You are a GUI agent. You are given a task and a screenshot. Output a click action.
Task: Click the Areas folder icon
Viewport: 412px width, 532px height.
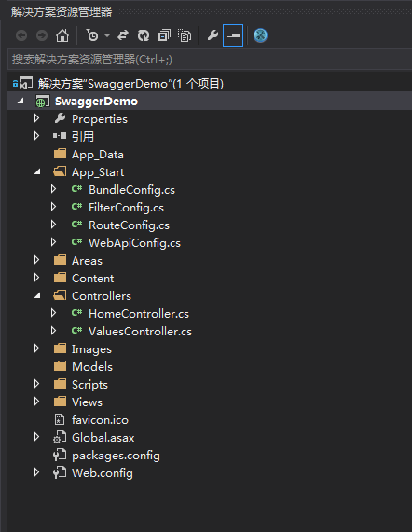[x=60, y=260]
